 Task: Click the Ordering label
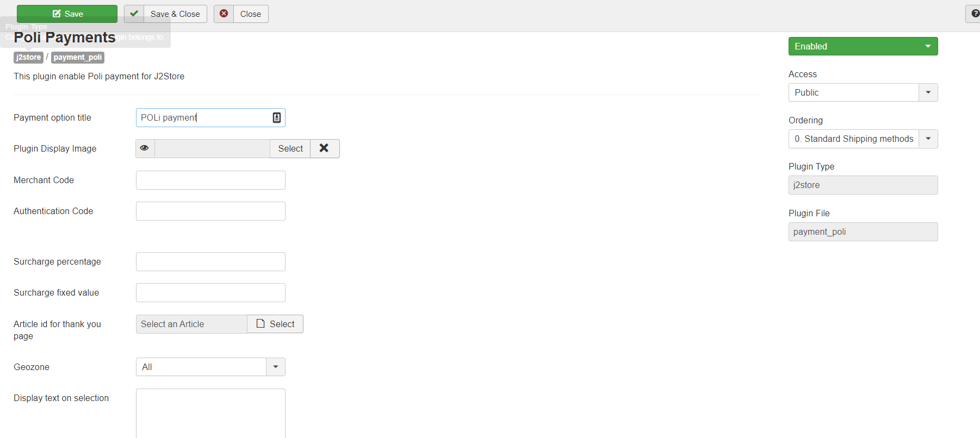805,120
